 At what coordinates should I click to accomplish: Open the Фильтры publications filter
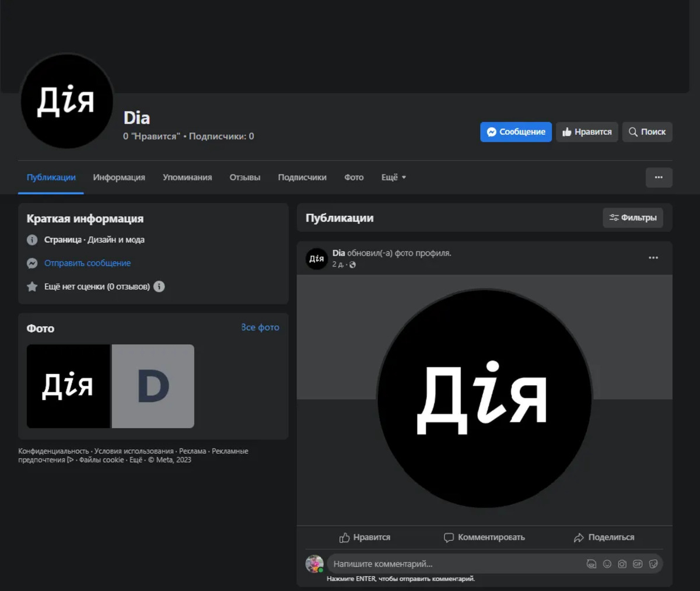(633, 218)
